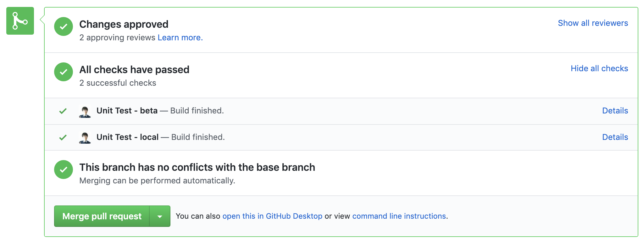Open the Learn more link
The height and width of the screenshot is (242, 644).
[x=180, y=37]
